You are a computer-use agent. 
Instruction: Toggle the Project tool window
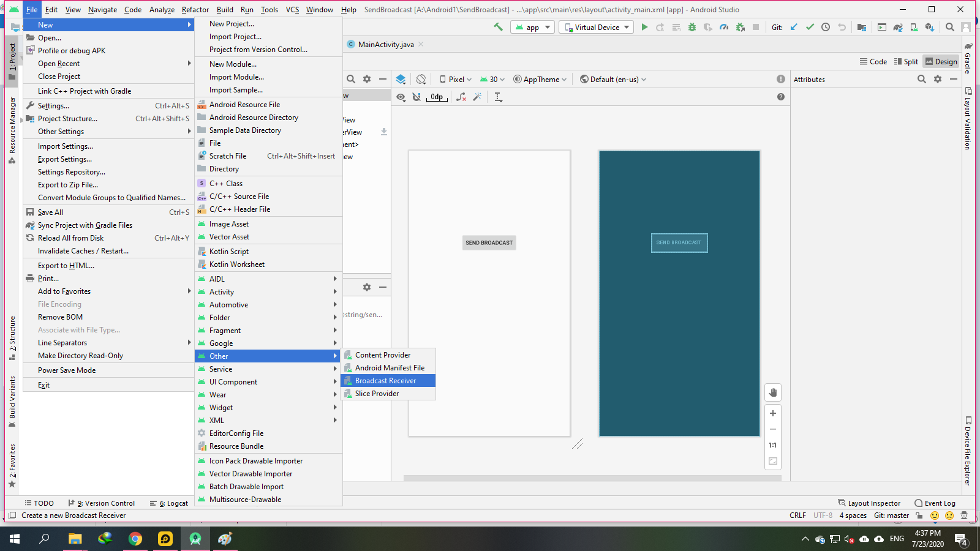[x=12, y=61]
